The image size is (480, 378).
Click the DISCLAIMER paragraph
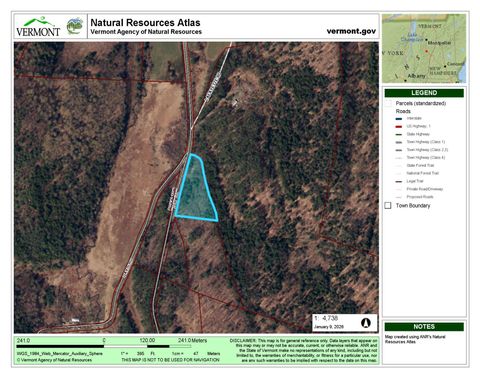[303, 350]
